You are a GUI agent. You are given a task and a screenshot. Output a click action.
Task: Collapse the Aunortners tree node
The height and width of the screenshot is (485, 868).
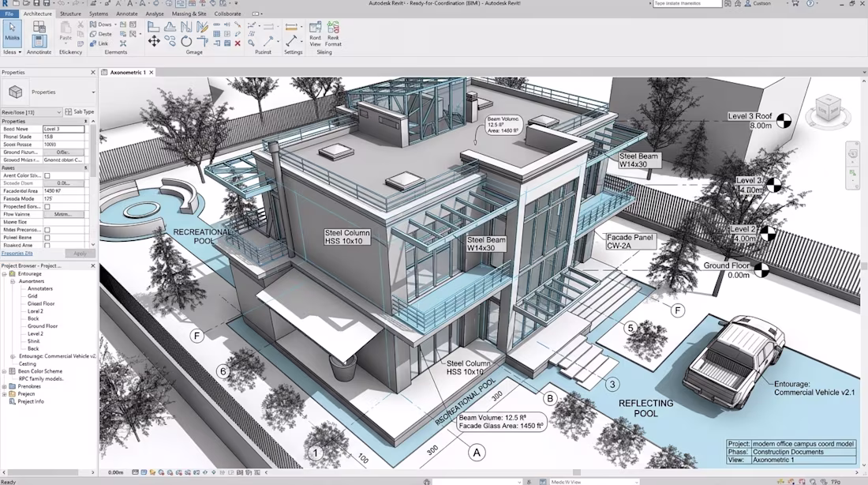tap(12, 281)
